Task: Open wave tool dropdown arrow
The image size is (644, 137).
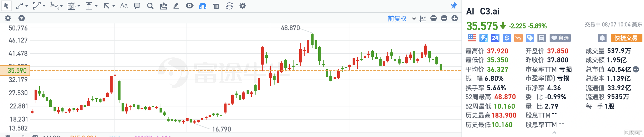Action: [61, 6]
